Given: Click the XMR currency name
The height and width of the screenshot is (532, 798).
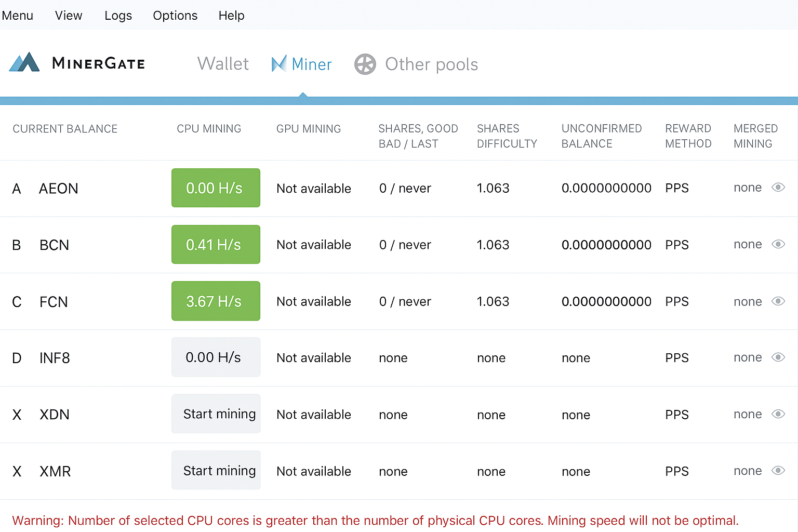Looking at the screenshot, I should click(x=55, y=471).
